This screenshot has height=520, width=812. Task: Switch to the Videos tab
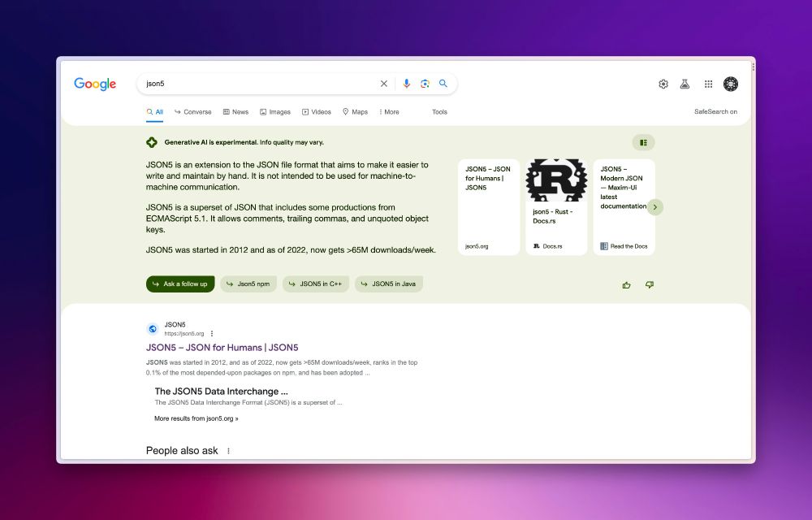pos(317,112)
